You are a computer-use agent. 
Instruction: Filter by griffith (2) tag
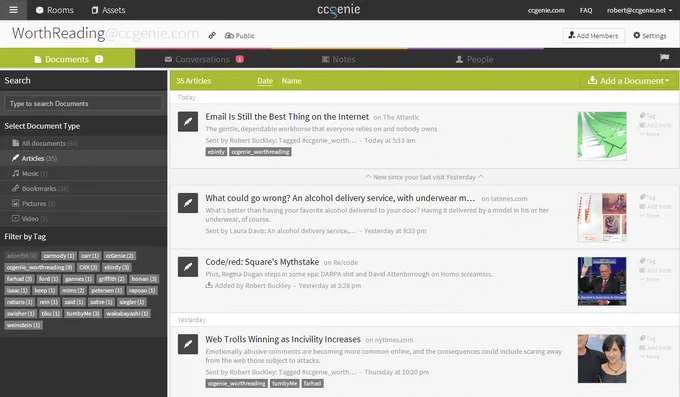(111, 279)
